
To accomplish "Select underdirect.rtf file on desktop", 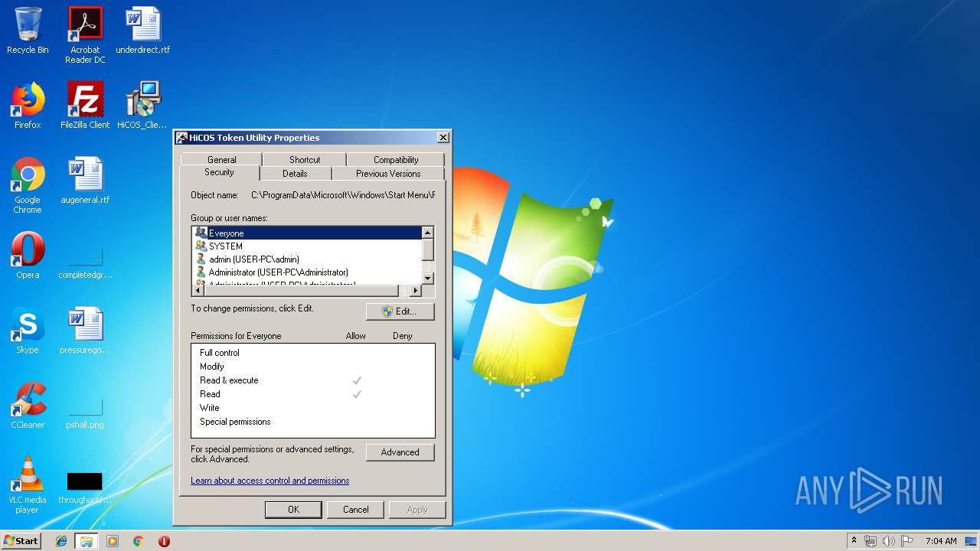I will tap(143, 31).
